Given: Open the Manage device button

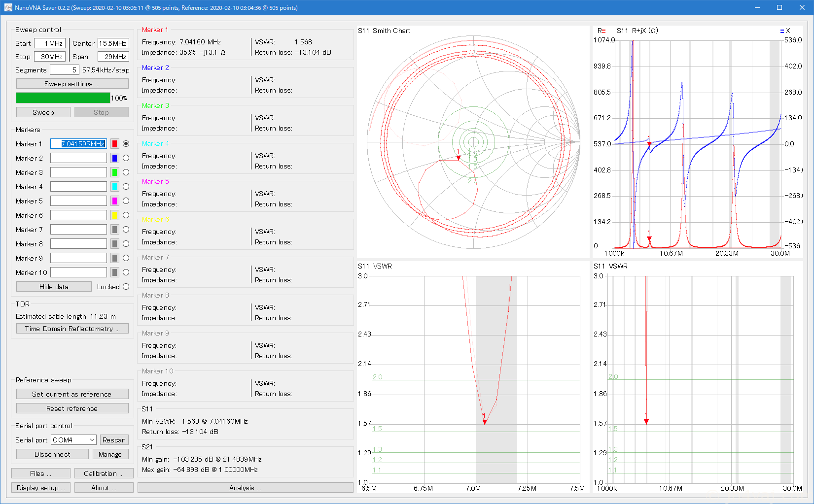Looking at the screenshot, I should coord(110,454).
